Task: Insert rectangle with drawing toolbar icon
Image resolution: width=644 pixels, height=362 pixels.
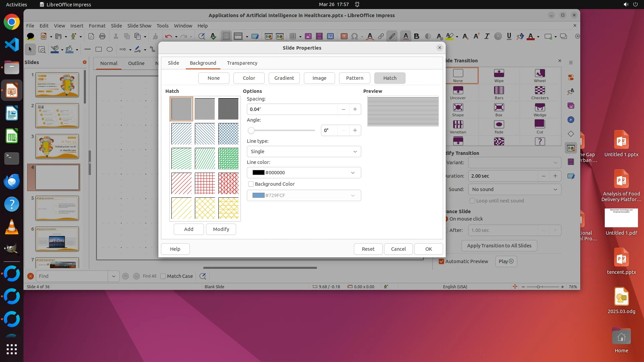Action: [x=99, y=49]
